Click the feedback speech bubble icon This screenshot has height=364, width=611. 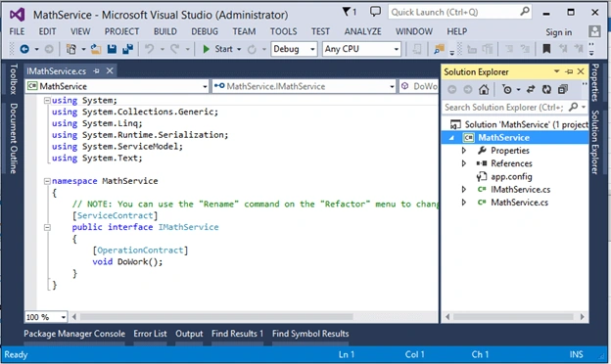375,12
